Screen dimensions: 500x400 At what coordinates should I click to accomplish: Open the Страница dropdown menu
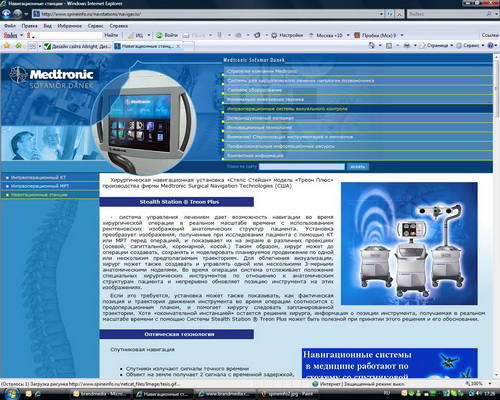click(x=436, y=46)
